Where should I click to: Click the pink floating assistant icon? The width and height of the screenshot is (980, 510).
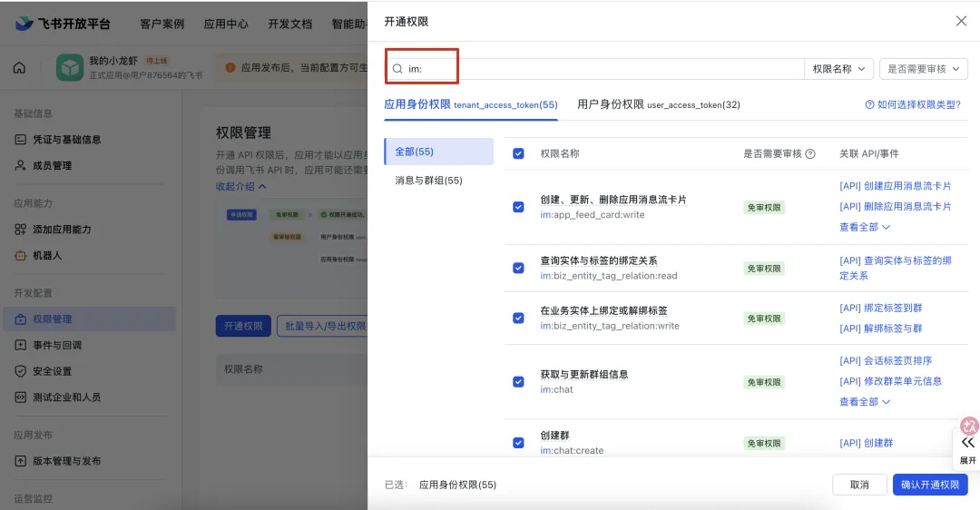[x=969, y=427]
